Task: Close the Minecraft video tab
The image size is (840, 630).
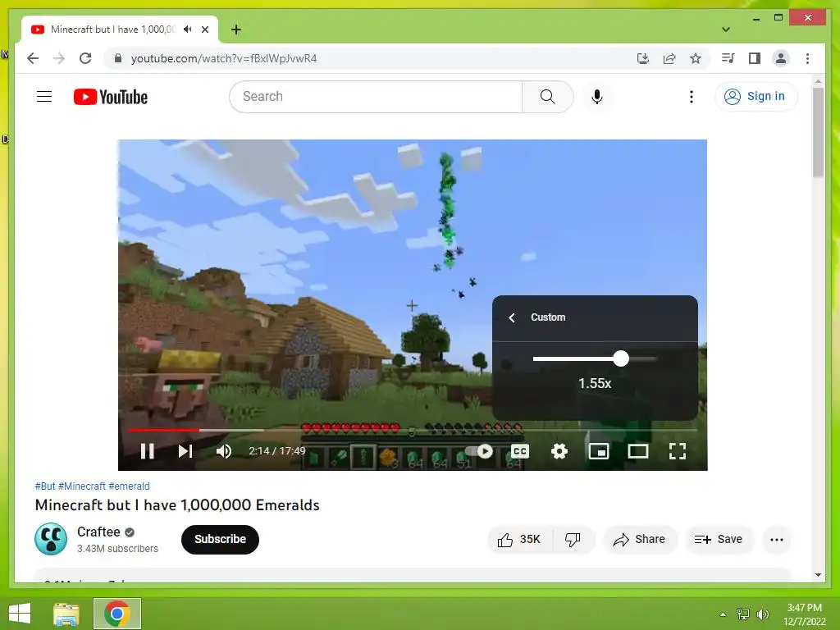Action: (x=204, y=30)
